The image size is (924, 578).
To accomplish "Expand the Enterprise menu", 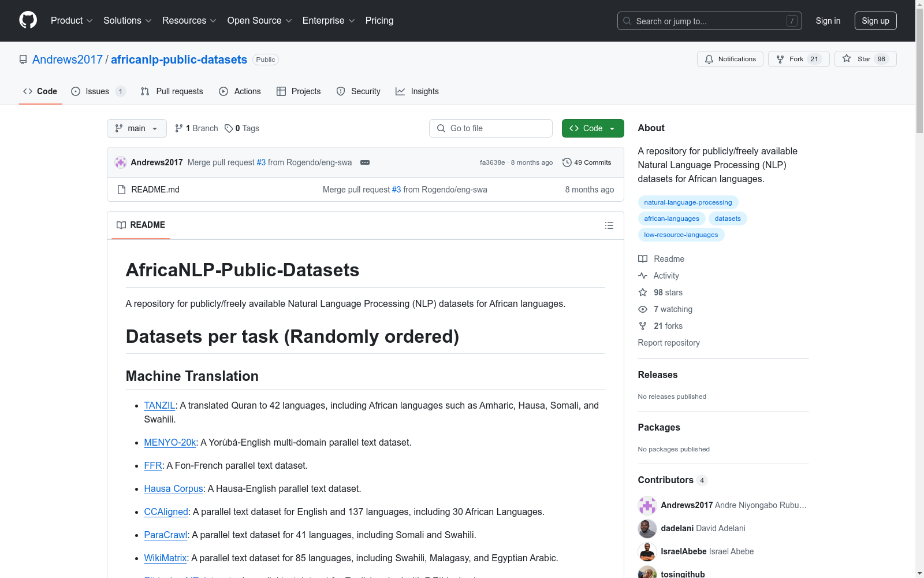I will coord(329,21).
